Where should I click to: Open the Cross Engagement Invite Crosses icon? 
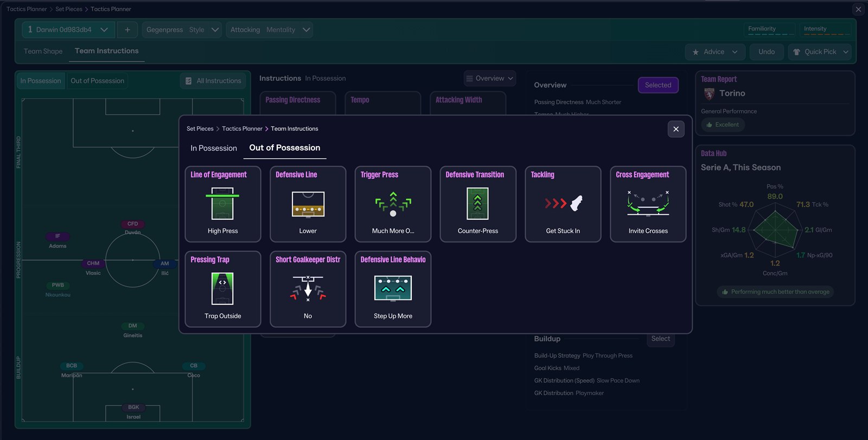(x=648, y=203)
